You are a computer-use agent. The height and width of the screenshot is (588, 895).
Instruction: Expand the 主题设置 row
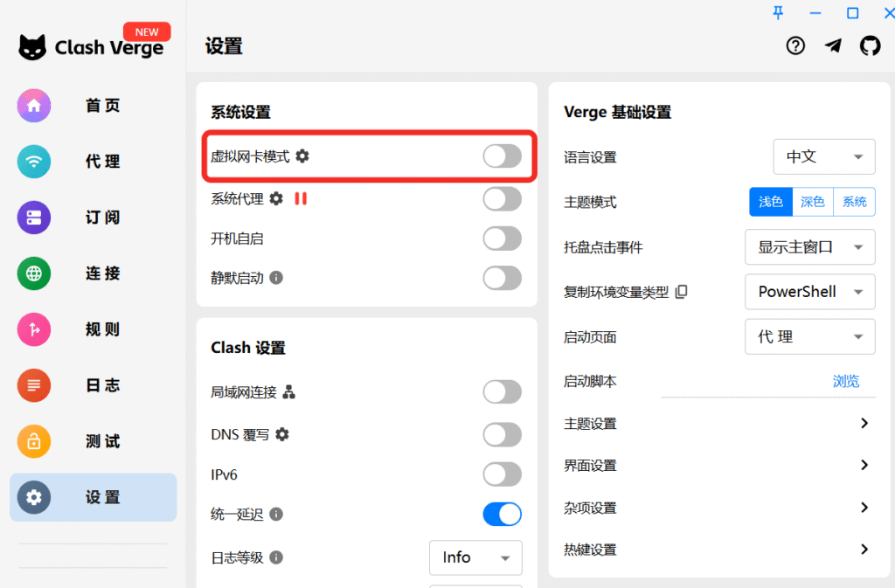tap(864, 424)
